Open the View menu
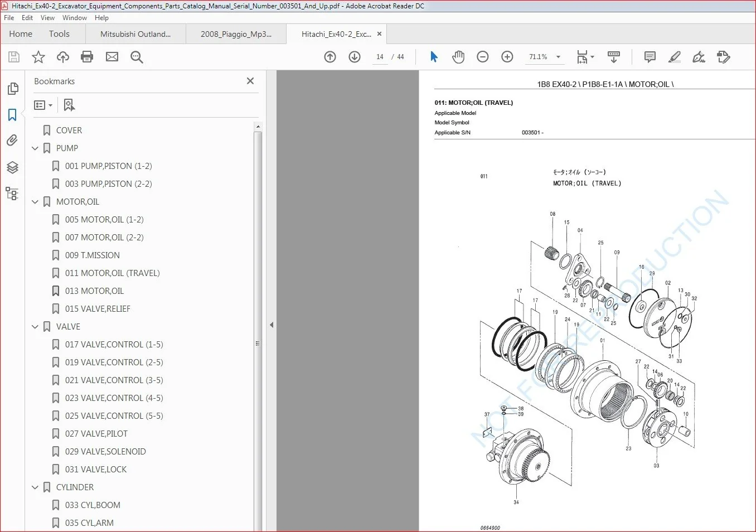The image size is (756, 532). point(47,18)
